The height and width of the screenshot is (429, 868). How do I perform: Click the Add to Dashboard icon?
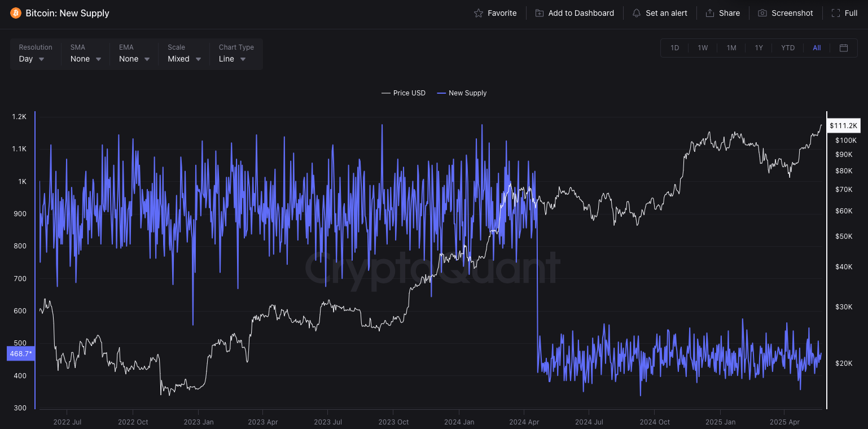(540, 13)
